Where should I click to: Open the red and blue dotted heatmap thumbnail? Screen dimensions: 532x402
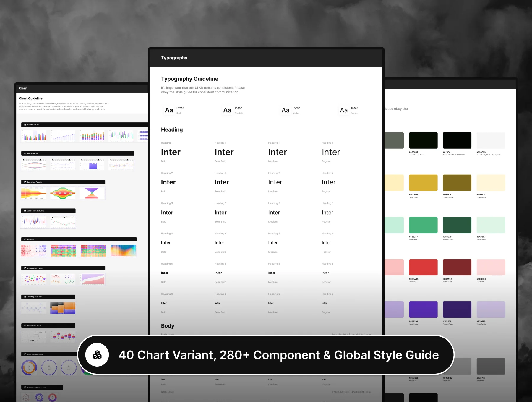(34, 251)
